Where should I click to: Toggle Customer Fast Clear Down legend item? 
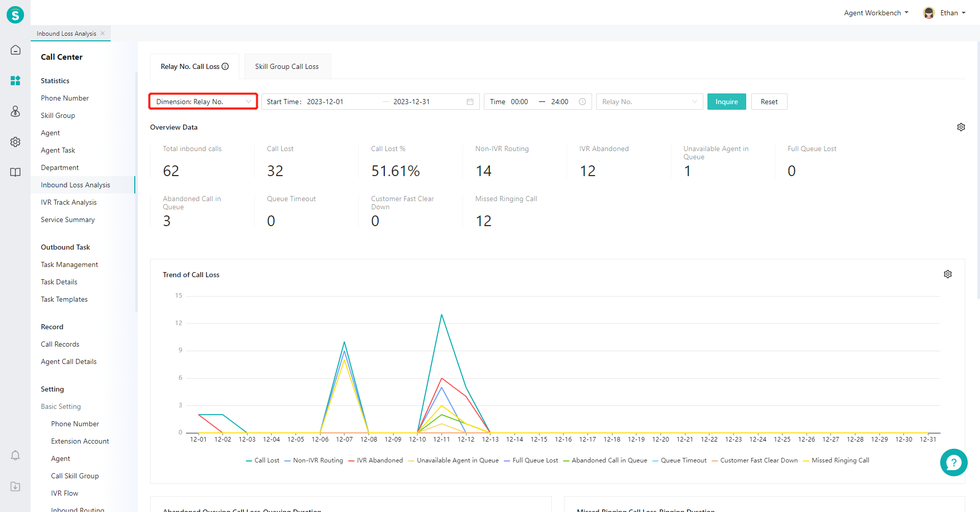[x=754, y=460]
